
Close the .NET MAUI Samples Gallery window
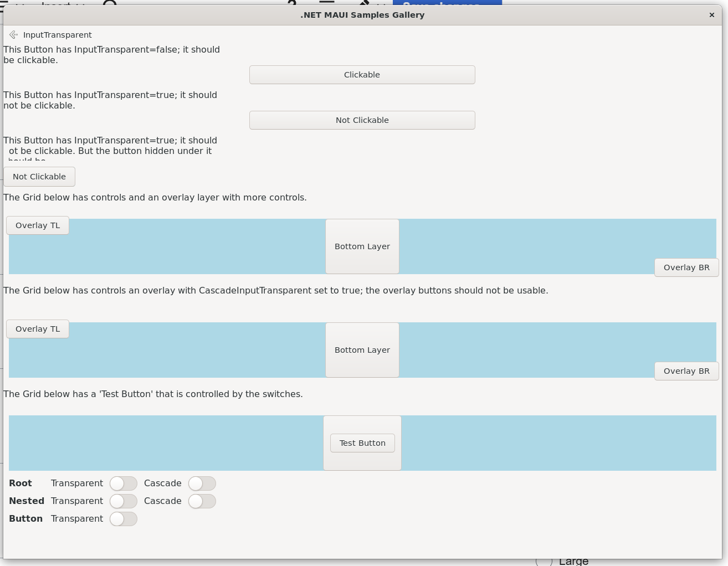712,15
